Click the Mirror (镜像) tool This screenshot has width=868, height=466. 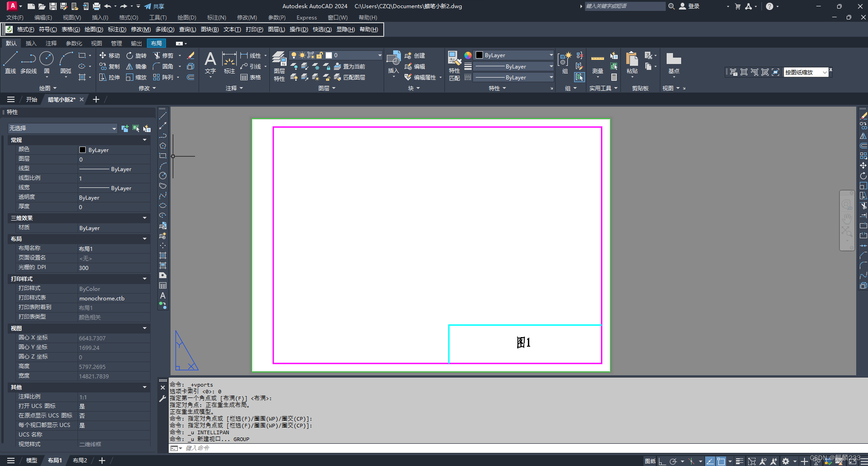click(x=136, y=66)
